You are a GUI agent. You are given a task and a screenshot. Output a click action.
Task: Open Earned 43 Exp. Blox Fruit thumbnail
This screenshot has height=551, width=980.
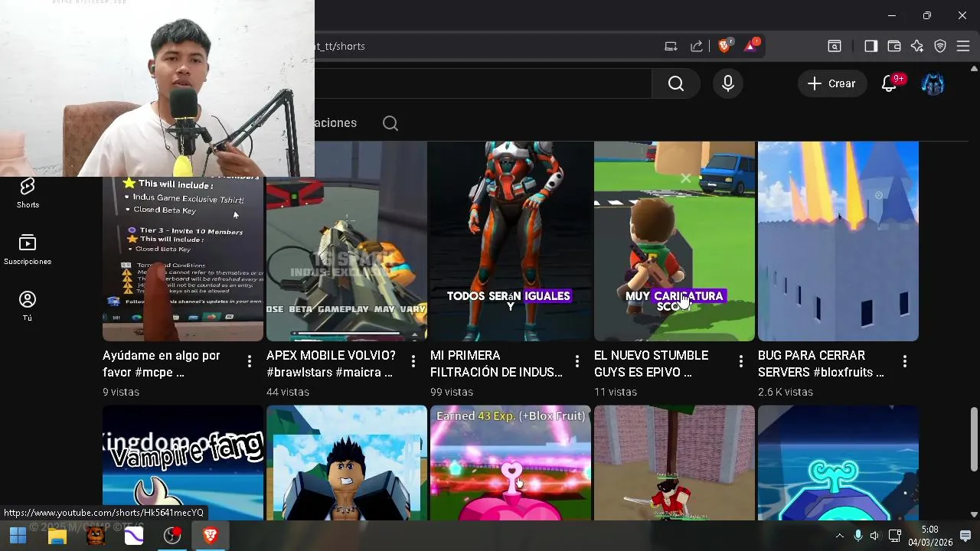[x=511, y=462]
